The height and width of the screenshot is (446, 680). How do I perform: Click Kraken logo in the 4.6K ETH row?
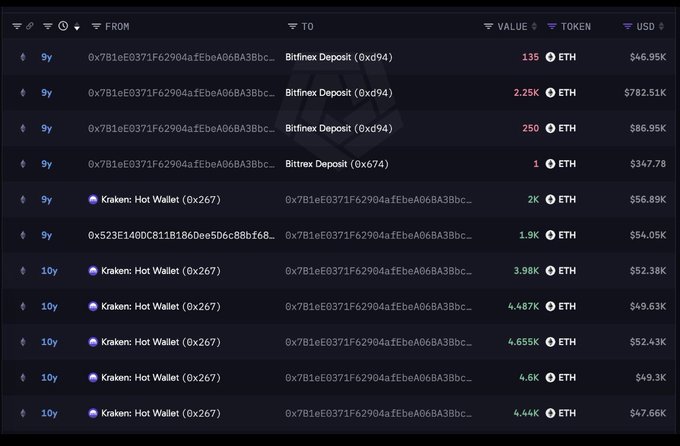tap(93, 377)
